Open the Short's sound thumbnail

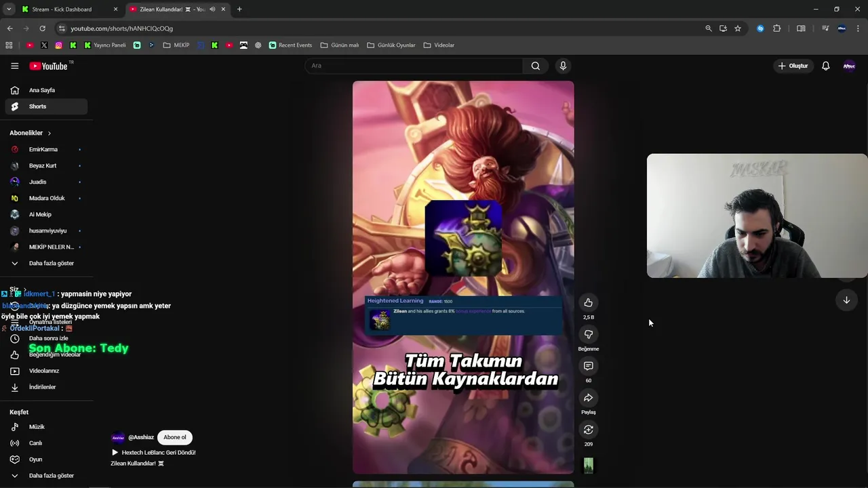coord(588,466)
